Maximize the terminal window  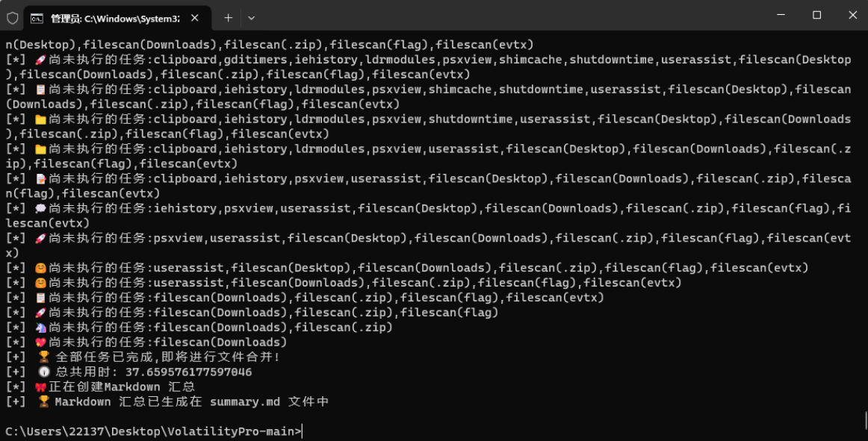coord(816,15)
